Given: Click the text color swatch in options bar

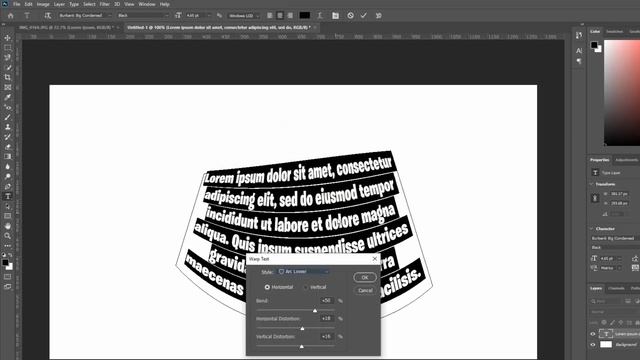Looking at the screenshot, I should (x=304, y=16).
